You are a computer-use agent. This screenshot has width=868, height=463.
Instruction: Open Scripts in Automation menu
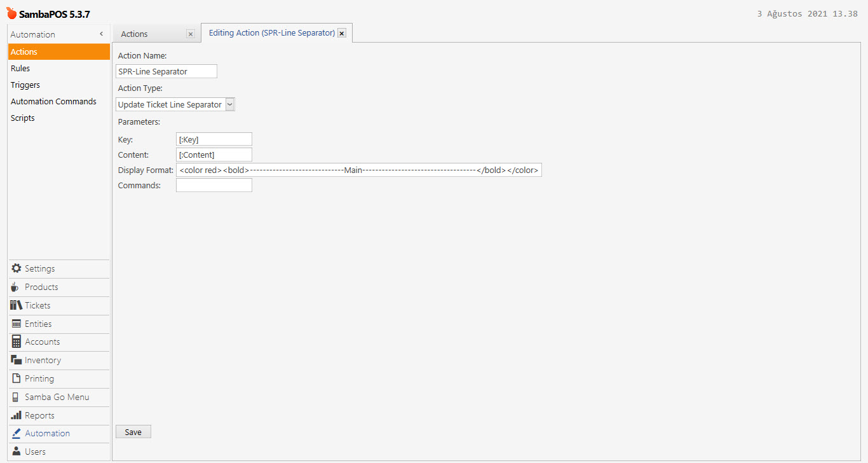[58, 118]
